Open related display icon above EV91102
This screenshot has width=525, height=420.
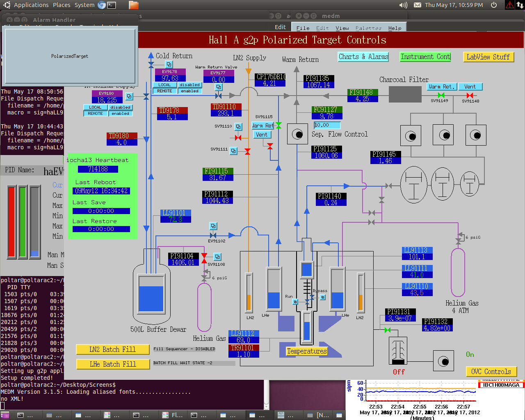click(213, 226)
